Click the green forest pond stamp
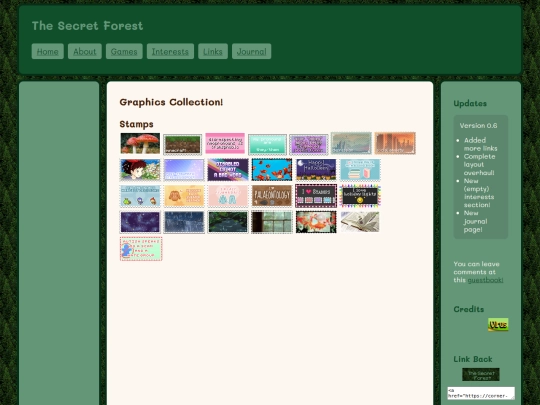This screenshot has height=405, width=540. [228, 222]
